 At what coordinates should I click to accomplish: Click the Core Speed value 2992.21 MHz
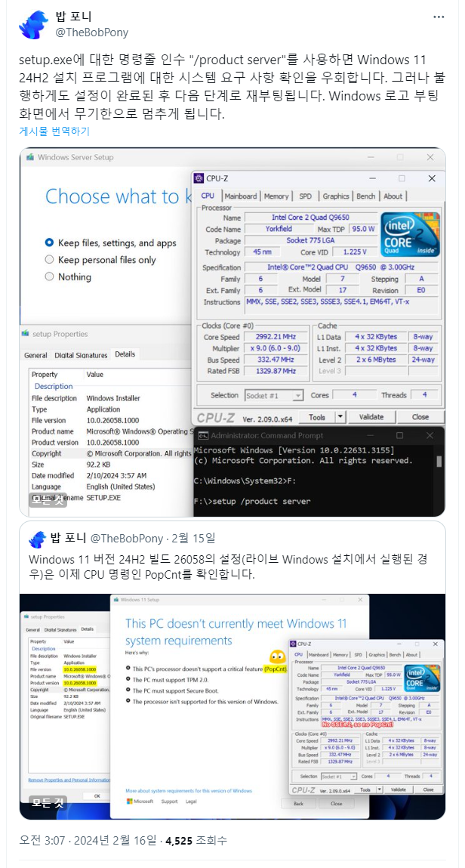276,337
